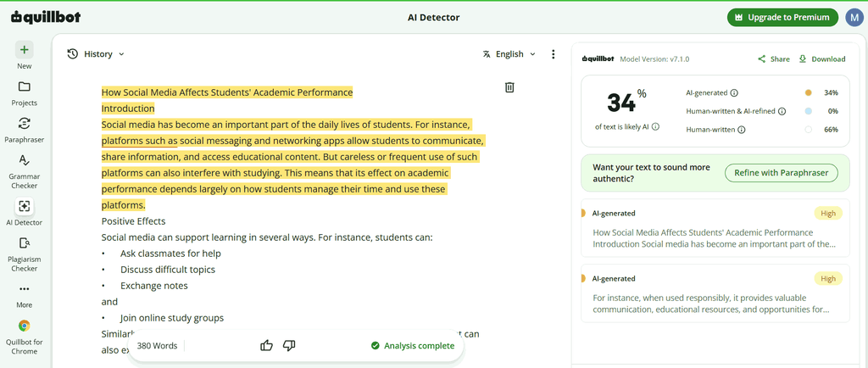This screenshot has height=368, width=868.
Task: Download the AI detection report
Action: click(822, 59)
